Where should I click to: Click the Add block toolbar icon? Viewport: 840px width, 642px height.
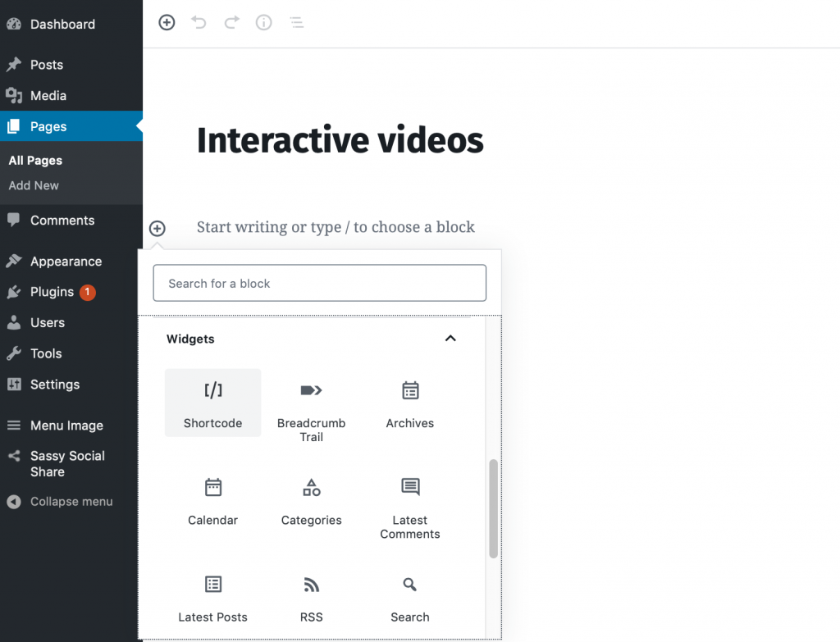click(x=167, y=22)
